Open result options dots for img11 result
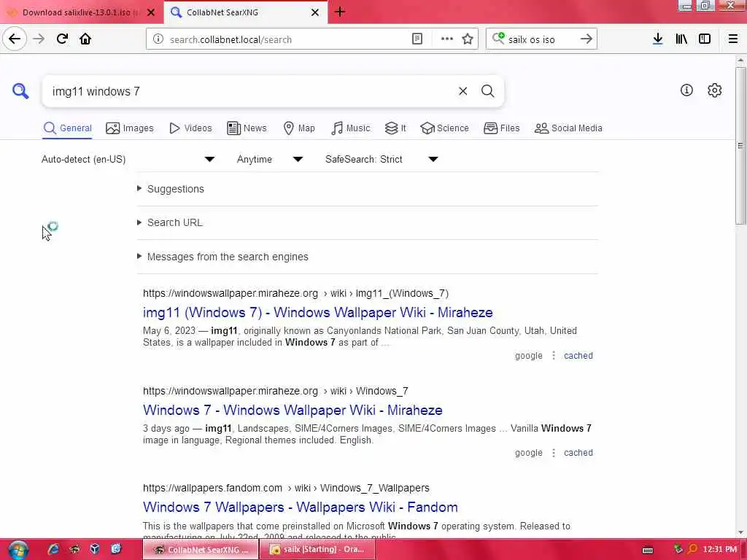The image size is (747, 560). tap(553, 356)
